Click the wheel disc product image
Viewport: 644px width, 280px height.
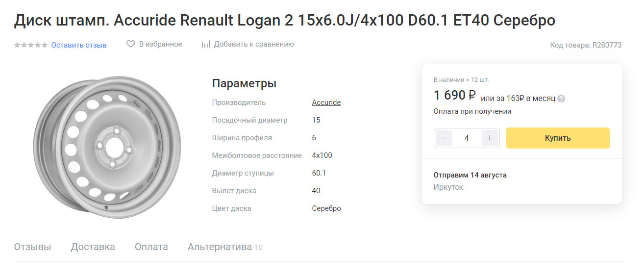pos(107,147)
